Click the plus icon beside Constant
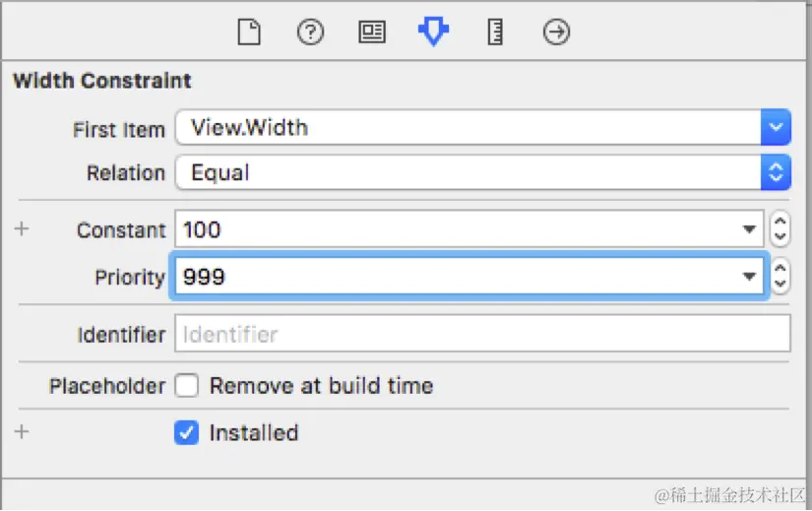This screenshot has height=511, width=812. [x=22, y=229]
